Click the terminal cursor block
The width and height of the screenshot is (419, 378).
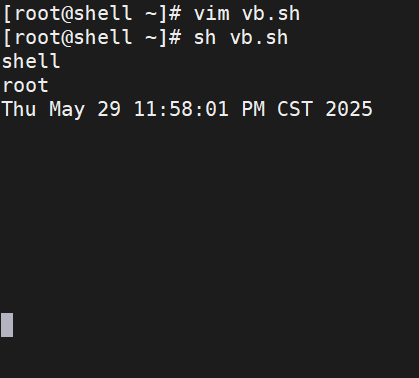tap(7, 325)
